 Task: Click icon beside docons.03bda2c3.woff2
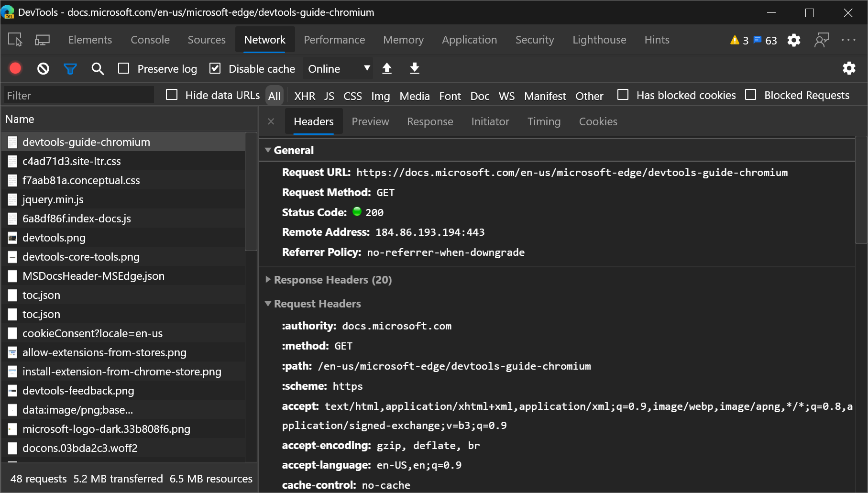click(12, 448)
